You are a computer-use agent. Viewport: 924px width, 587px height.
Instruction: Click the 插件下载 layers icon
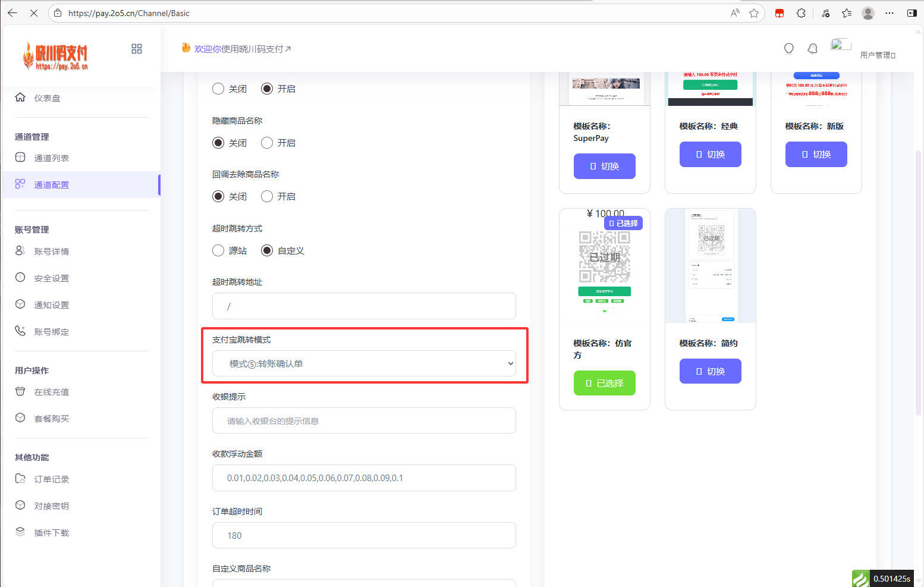coord(20,532)
